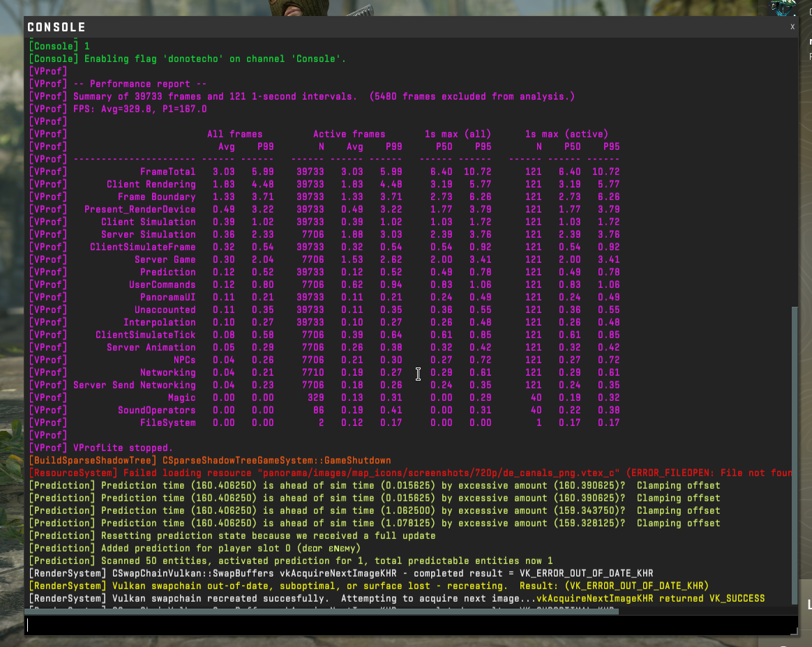Select the UserCommands row label
Image resolution: width=812 pixels, height=647 pixels.
(162, 284)
